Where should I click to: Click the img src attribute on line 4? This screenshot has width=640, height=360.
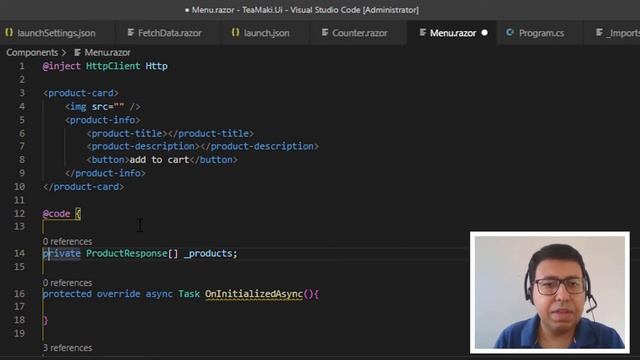tap(108, 107)
